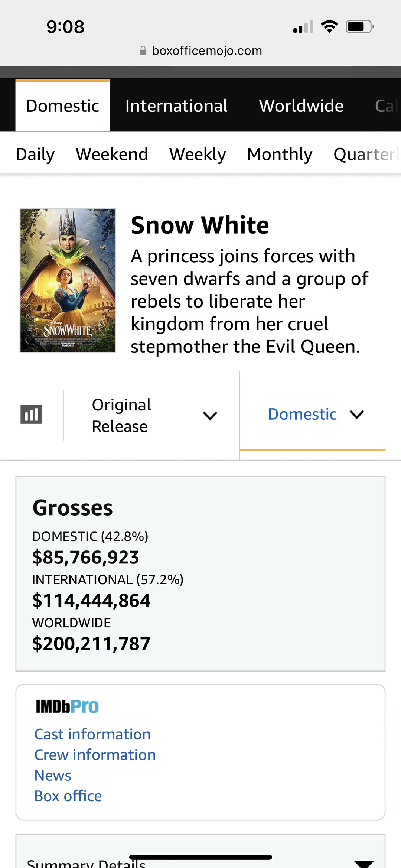Viewport: 401px width, 868px height.
Task: Tap the Snow White poster thumbnail
Action: [68, 280]
